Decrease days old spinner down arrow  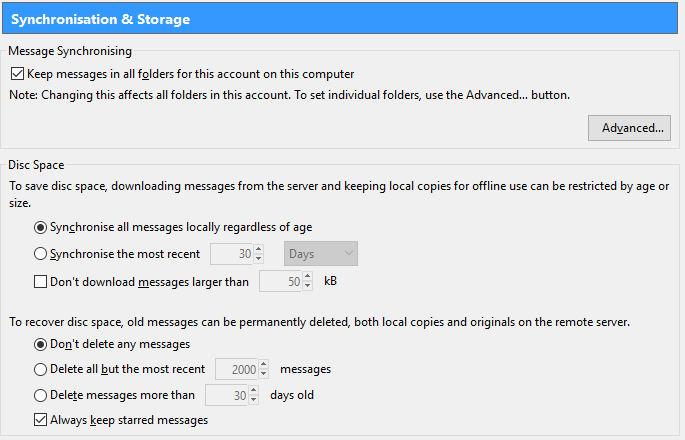click(254, 400)
